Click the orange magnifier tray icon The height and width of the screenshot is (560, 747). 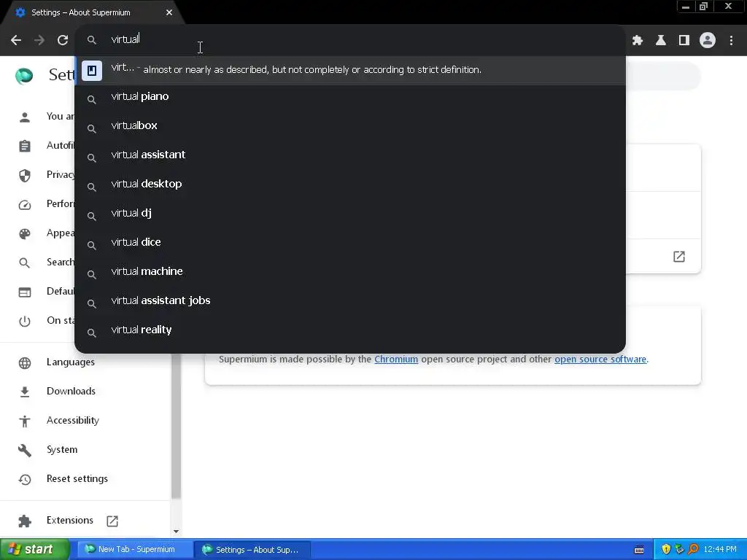693,550
